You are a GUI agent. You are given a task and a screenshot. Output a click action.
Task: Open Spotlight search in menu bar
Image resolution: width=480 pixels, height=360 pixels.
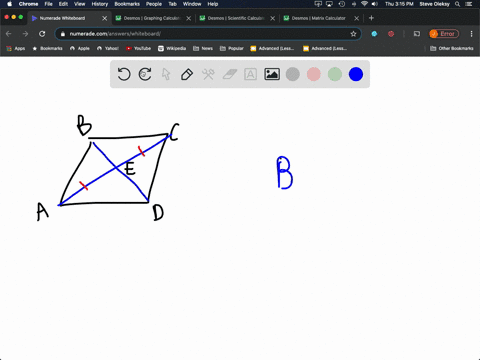[x=458, y=4]
